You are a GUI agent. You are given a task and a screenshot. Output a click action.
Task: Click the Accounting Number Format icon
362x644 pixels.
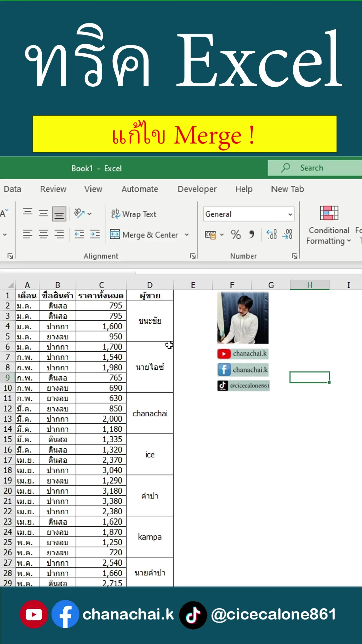coord(210,235)
